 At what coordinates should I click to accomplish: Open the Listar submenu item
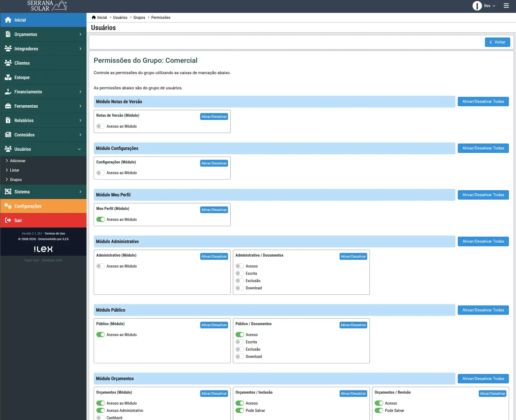click(15, 170)
